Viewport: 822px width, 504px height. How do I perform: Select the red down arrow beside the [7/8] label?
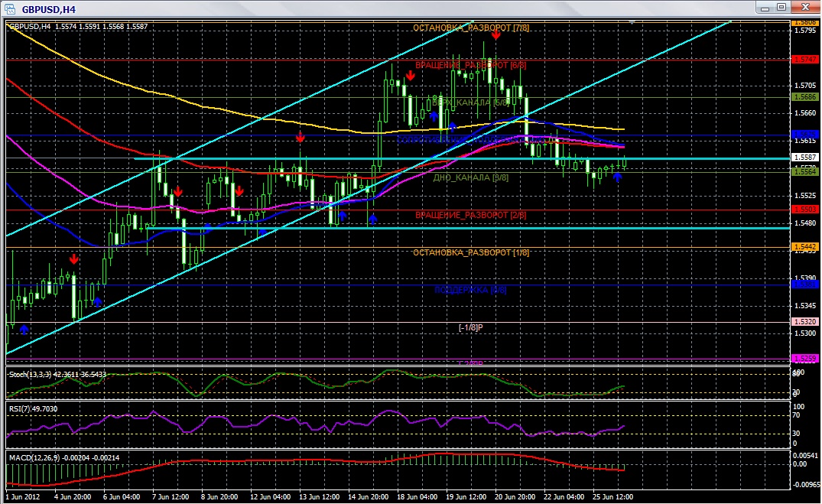(495, 34)
